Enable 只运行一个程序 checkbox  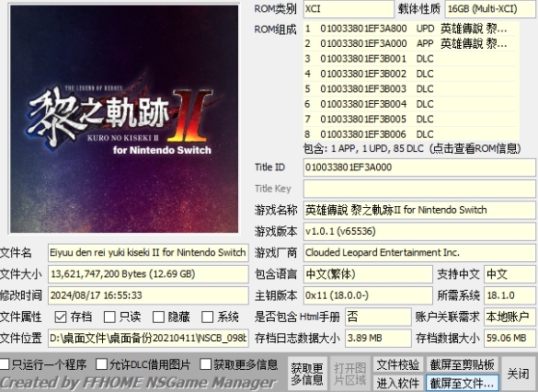(5, 364)
